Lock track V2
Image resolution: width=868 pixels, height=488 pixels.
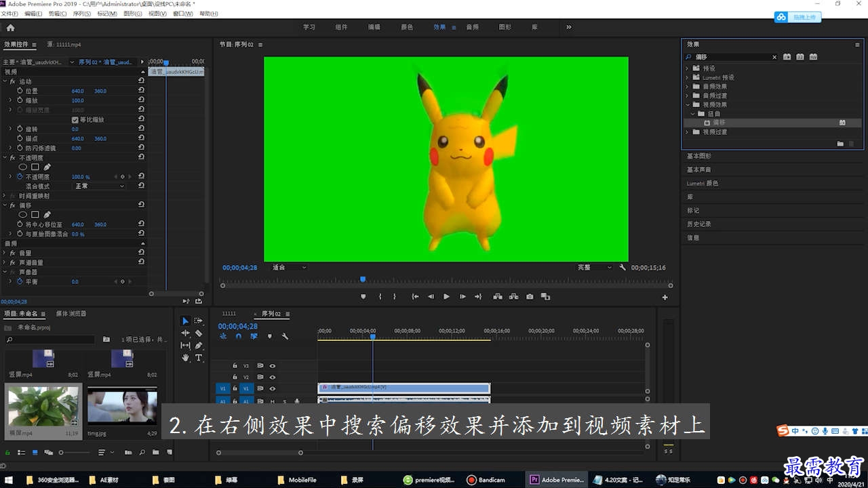coord(235,377)
